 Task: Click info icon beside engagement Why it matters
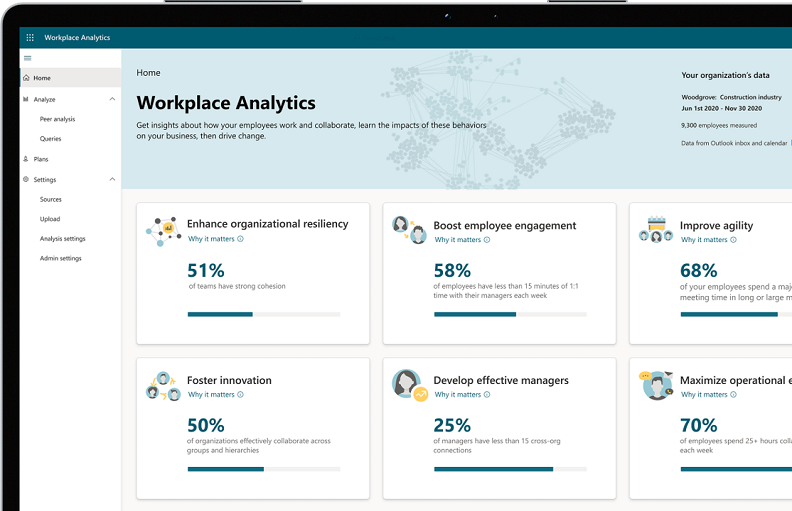coord(487,240)
